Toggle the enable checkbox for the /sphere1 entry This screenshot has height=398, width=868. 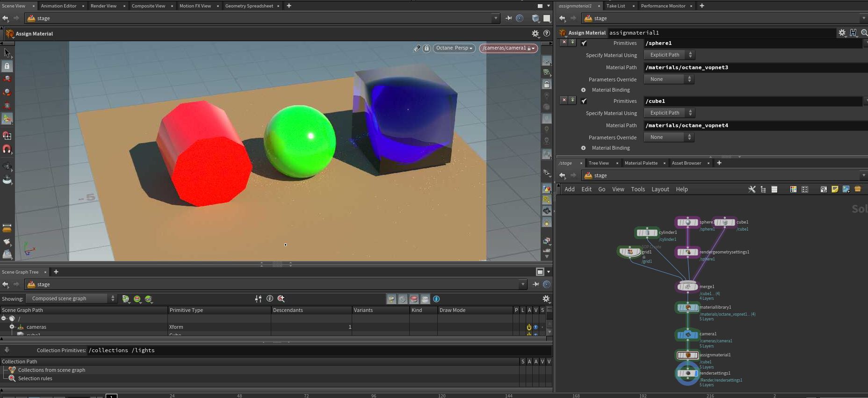coord(584,43)
